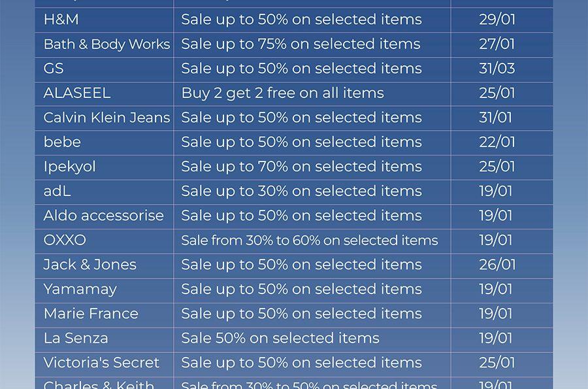
Task: Click the Marie France brand cell
Action: (x=105, y=314)
